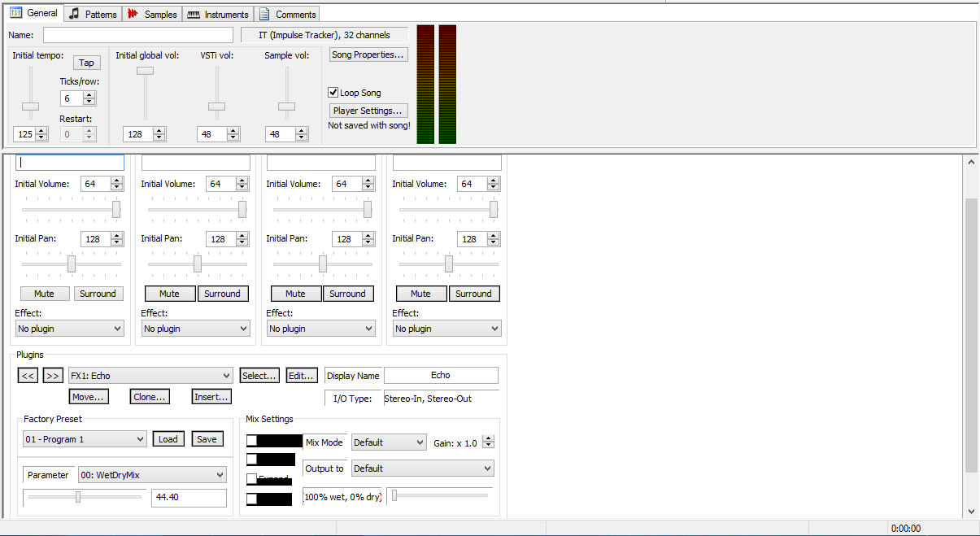Viewport: 980px width, 536px height.
Task: Click fourth channel's Initial Pan 128 field
Action: point(470,239)
